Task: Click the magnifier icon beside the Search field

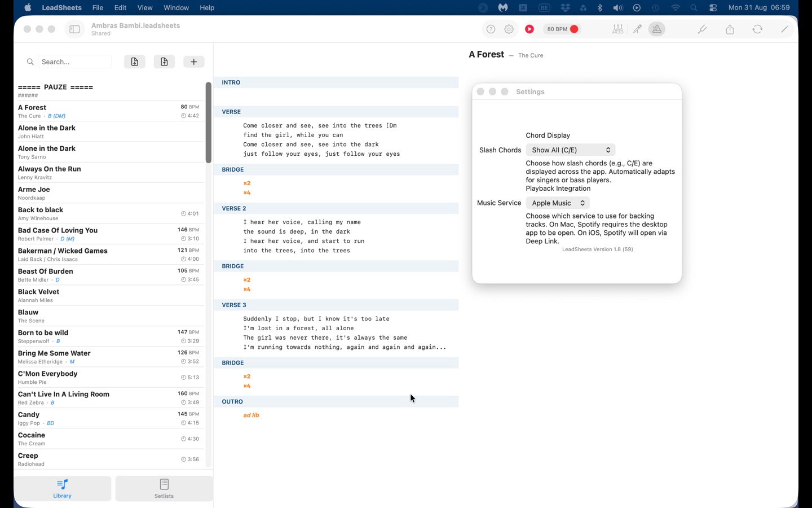Action: coord(30,62)
